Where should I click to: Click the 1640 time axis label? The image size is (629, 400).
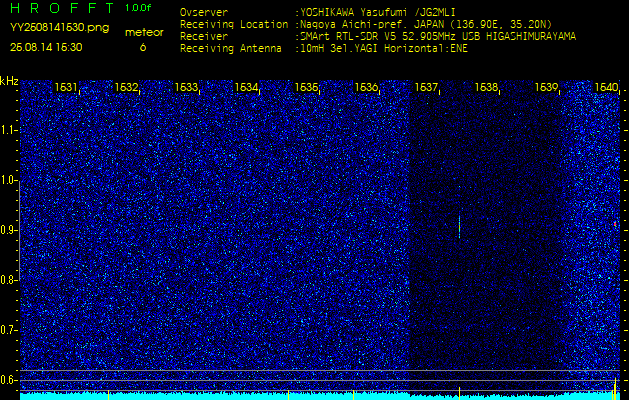tap(606, 87)
